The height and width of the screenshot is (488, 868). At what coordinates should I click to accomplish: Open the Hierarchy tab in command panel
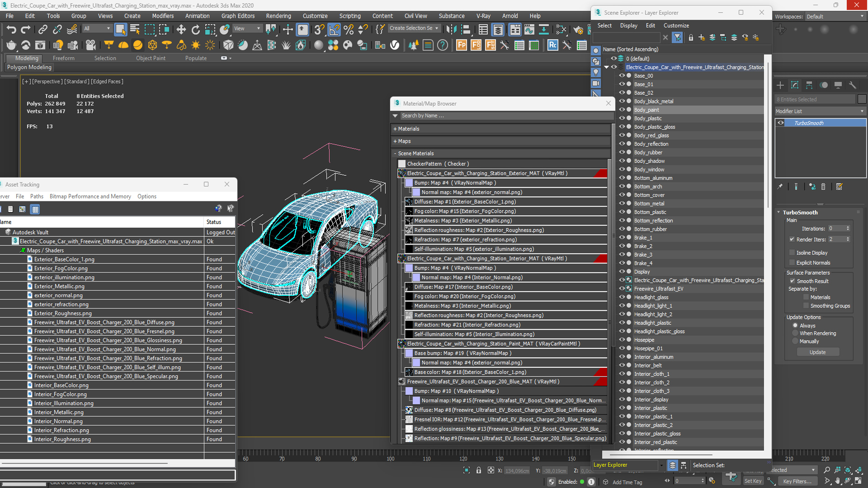coord(809,85)
